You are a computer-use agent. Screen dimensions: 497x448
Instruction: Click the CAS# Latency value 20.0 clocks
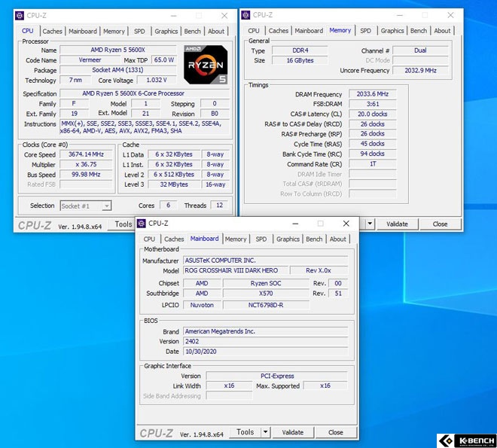pyautogui.click(x=373, y=114)
